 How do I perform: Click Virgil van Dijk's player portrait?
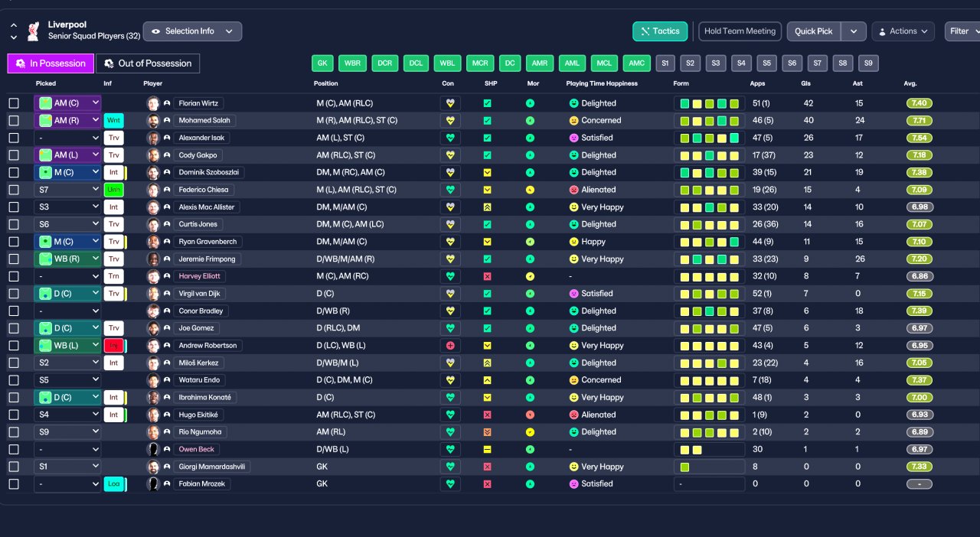point(153,294)
